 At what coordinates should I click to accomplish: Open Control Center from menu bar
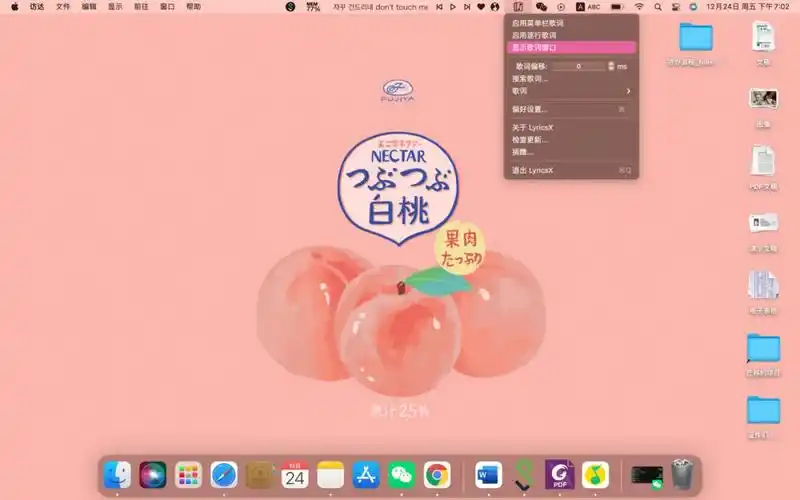(676, 7)
